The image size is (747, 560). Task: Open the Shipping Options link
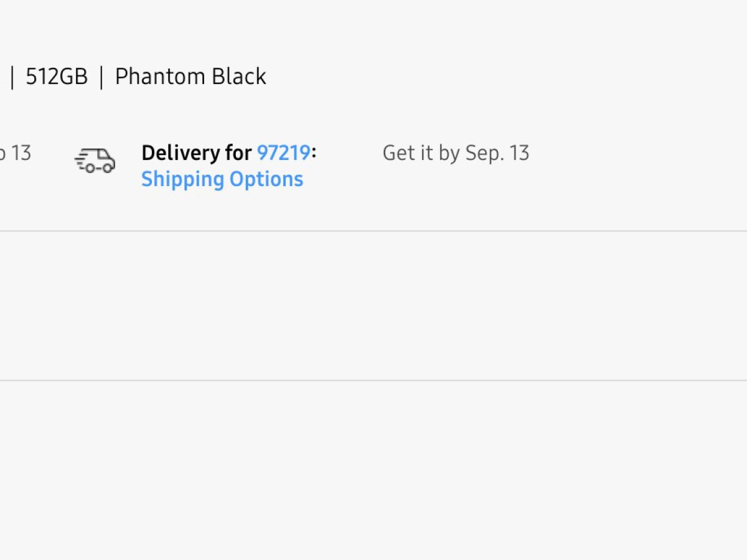(x=222, y=179)
